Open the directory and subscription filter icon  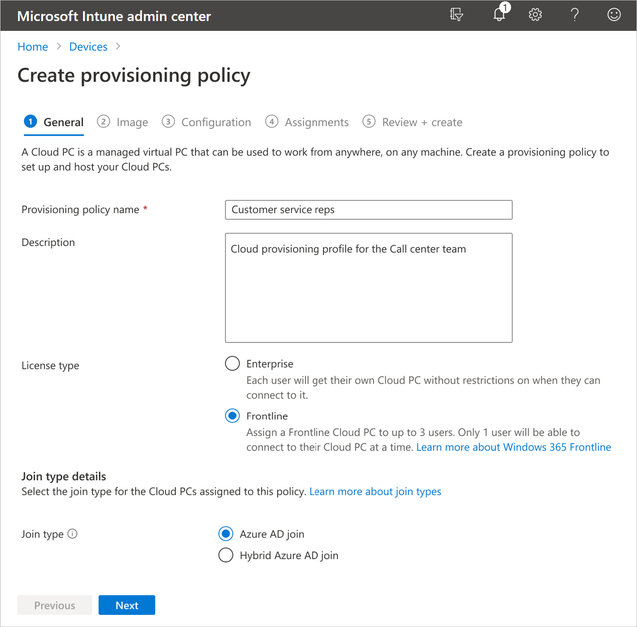[x=456, y=15]
